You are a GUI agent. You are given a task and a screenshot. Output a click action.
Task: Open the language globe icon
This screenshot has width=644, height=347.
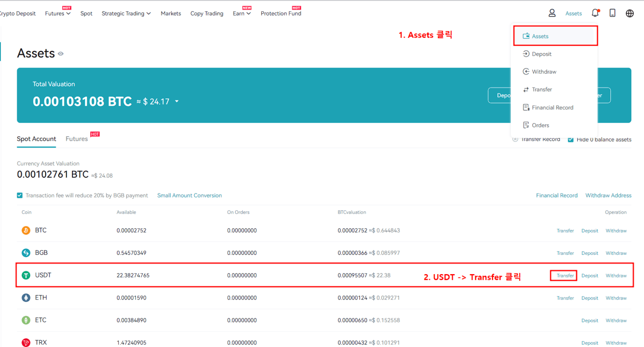(629, 13)
